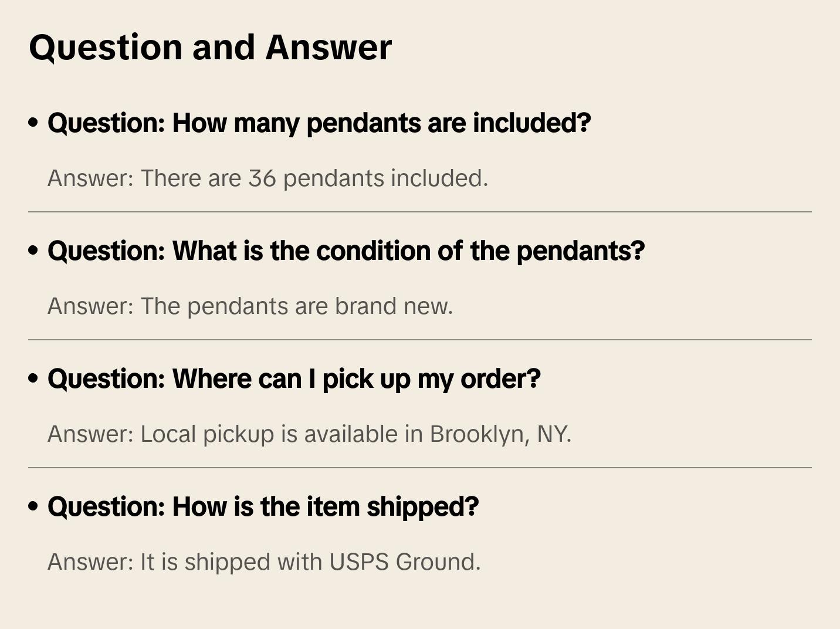Click the words 'Brooklyn, NY'
Viewport: 840px width, 629px height.
500,434
